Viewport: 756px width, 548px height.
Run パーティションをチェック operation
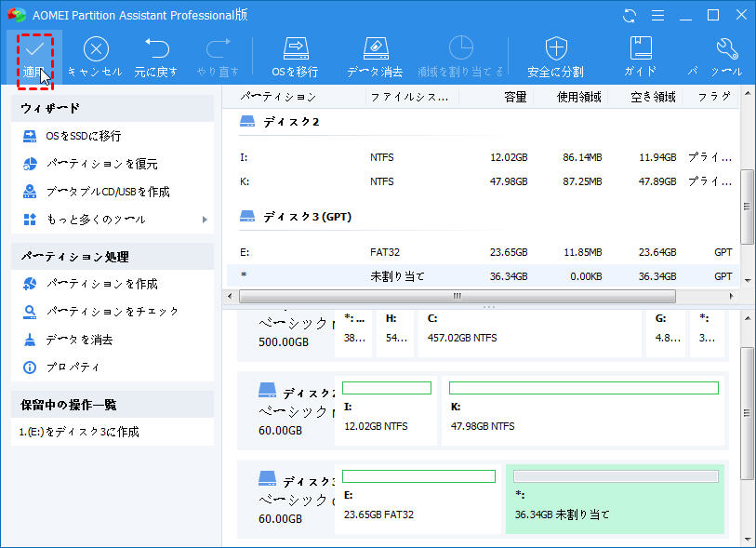[x=113, y=312]
